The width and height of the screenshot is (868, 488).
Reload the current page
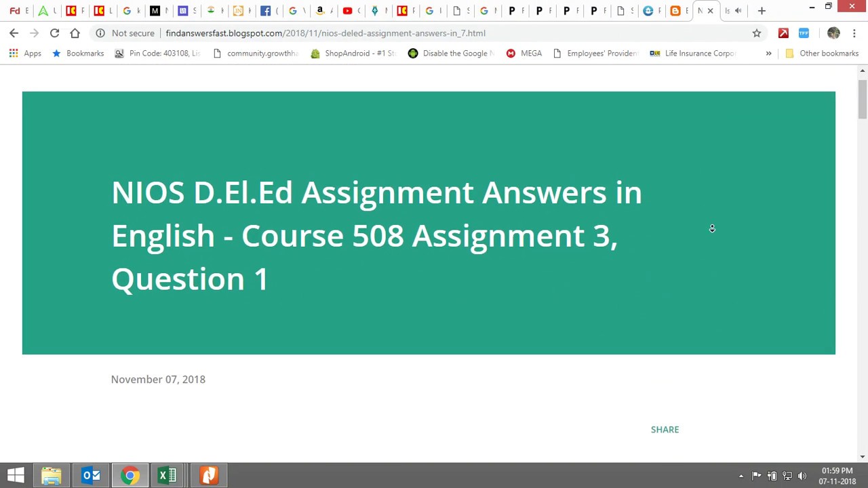point(54,33)
